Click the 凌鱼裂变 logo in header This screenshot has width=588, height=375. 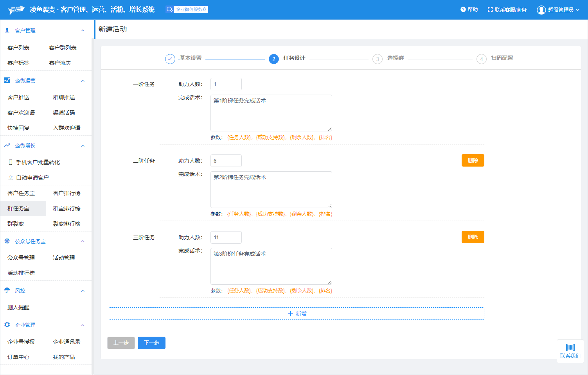point(16,10)
